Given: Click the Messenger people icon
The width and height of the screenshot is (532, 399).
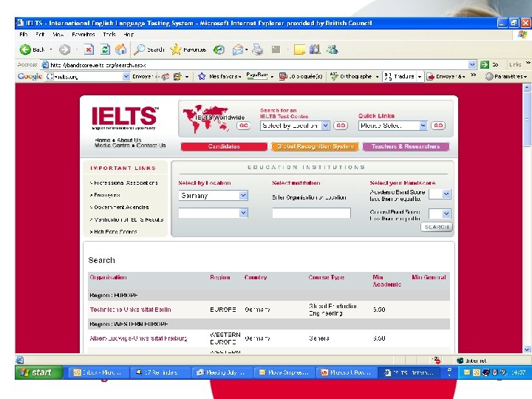Looking at the screenshot, I should [332, 50].
